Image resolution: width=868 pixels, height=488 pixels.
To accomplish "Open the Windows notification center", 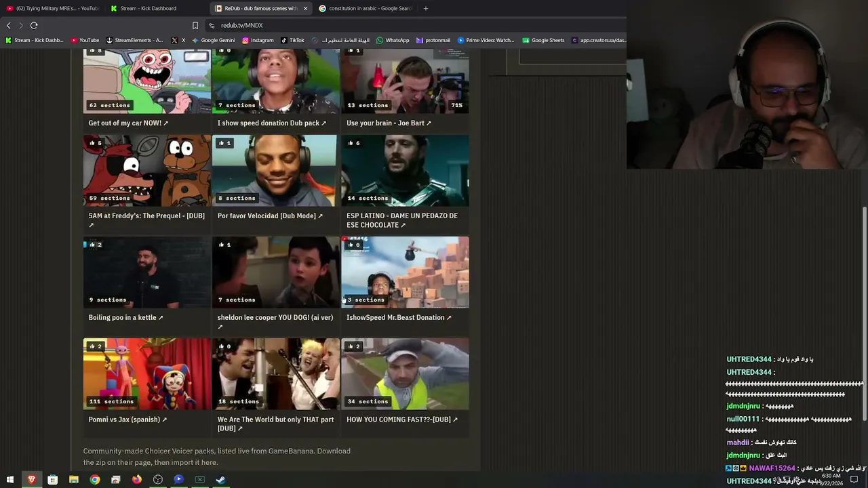I will [x=854, y=480].
